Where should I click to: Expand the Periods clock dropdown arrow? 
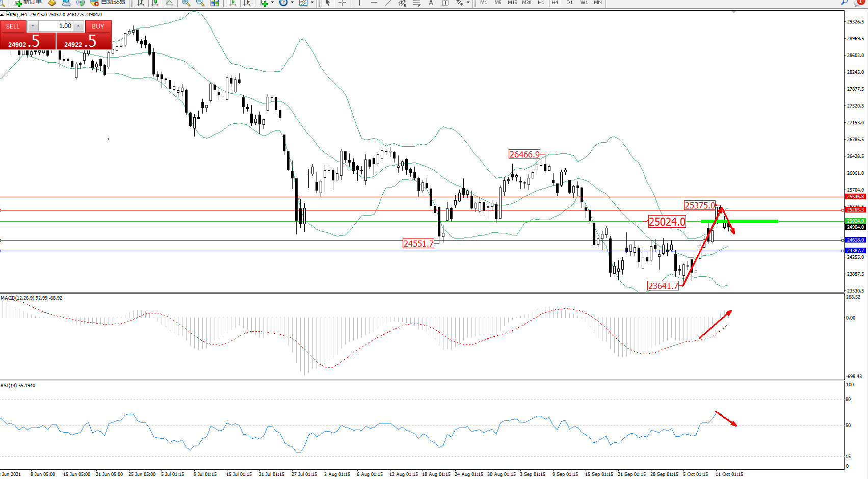[x=292, y=3]
